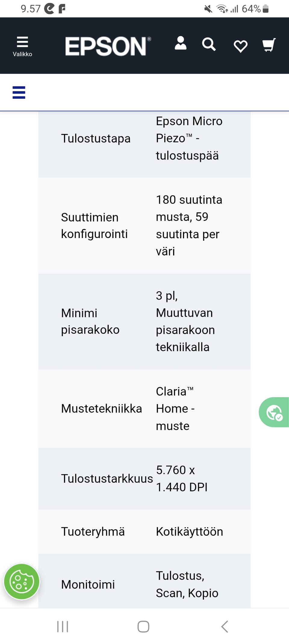This screenshot has width=289, height=644.
Task: Click the EPSON logo
Action: point(107,47)
